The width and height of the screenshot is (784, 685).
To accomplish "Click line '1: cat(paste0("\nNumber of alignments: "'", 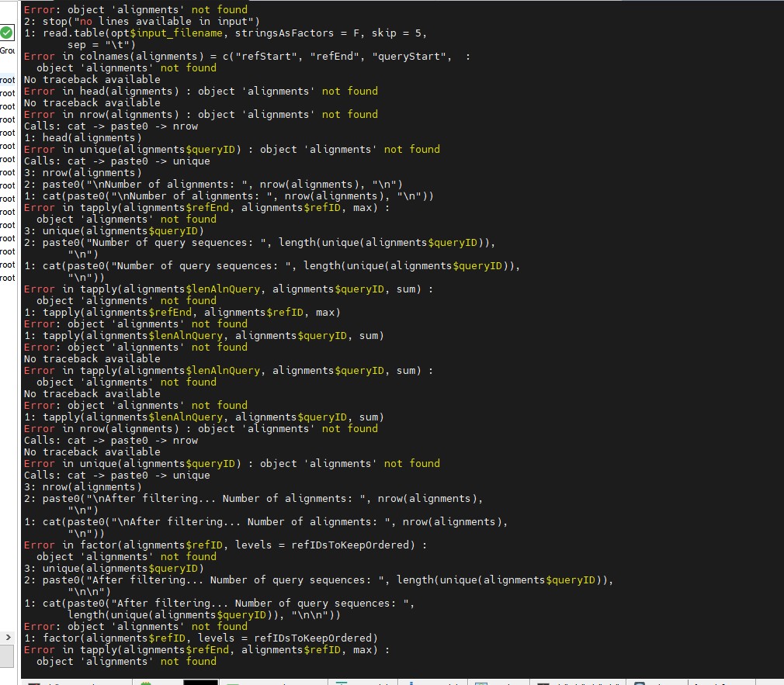I will click(x=229, y=195).
